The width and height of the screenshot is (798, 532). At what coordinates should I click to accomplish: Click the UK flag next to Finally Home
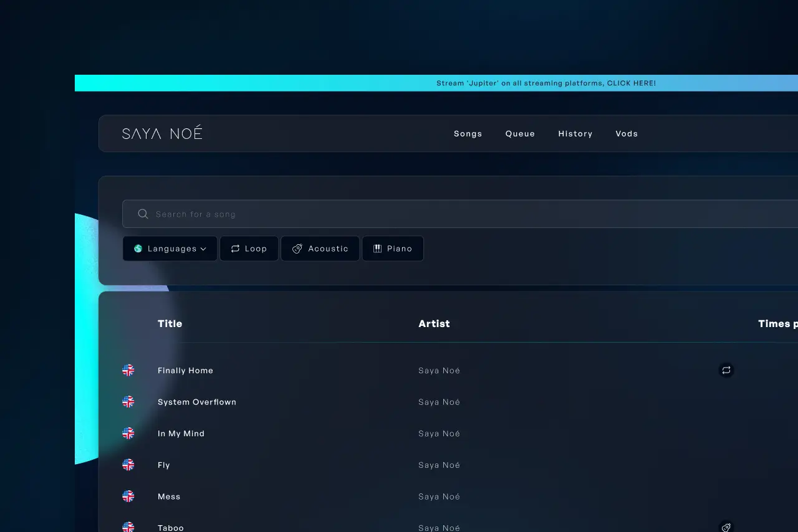[128, 370]
